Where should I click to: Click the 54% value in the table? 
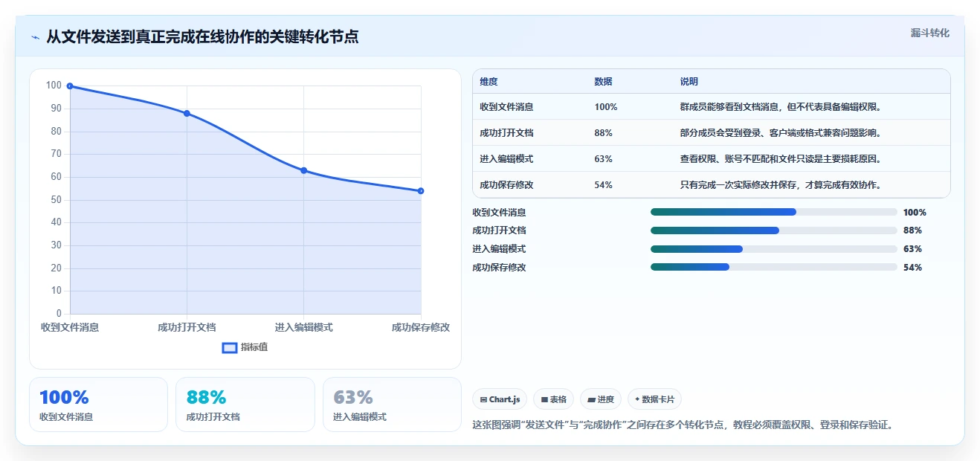[x=604, y=185]
